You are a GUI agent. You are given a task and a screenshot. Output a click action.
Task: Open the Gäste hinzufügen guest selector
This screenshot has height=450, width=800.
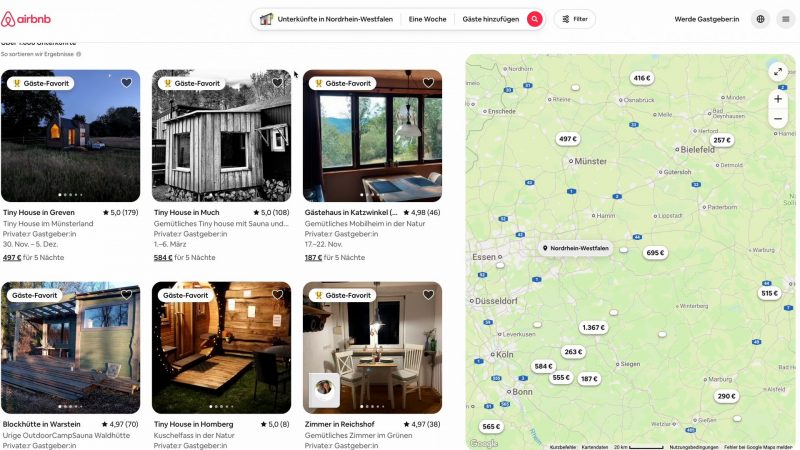point(490,19)
